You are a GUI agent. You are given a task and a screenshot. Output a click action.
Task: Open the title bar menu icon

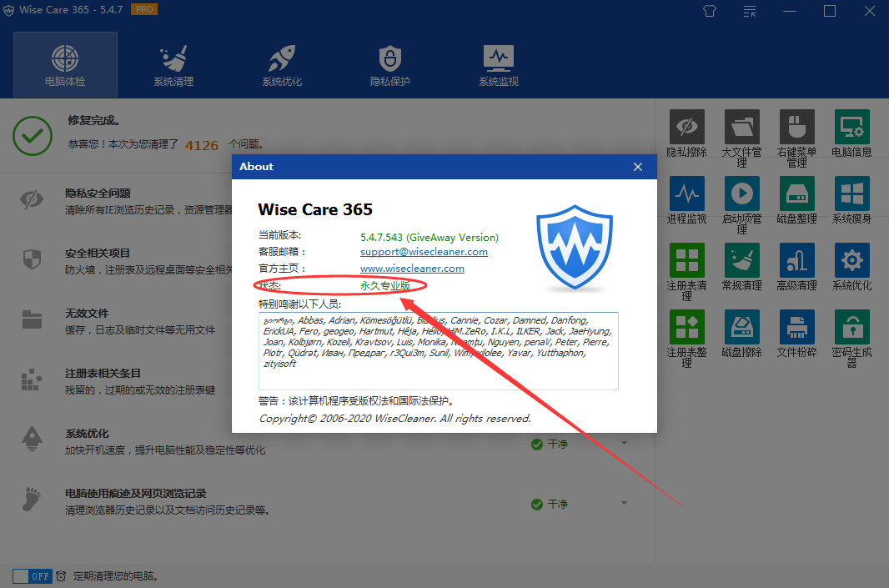tap(750, 11)
